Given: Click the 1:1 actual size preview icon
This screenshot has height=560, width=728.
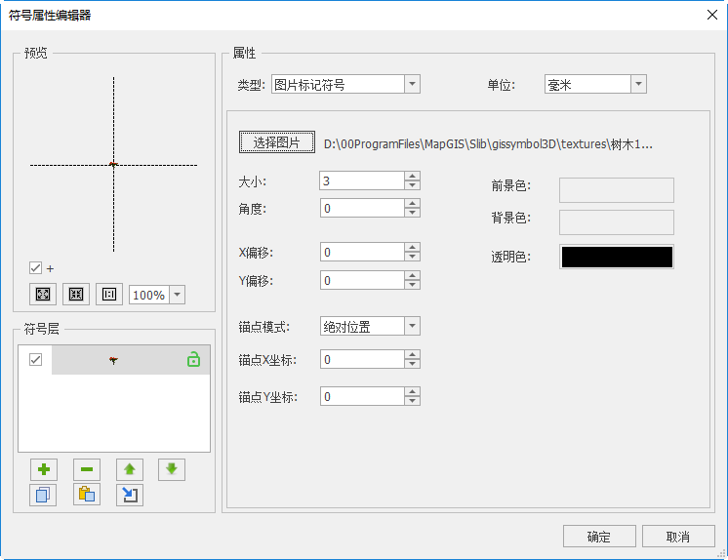Looking at the screenshot, I should tap(109, 295).
